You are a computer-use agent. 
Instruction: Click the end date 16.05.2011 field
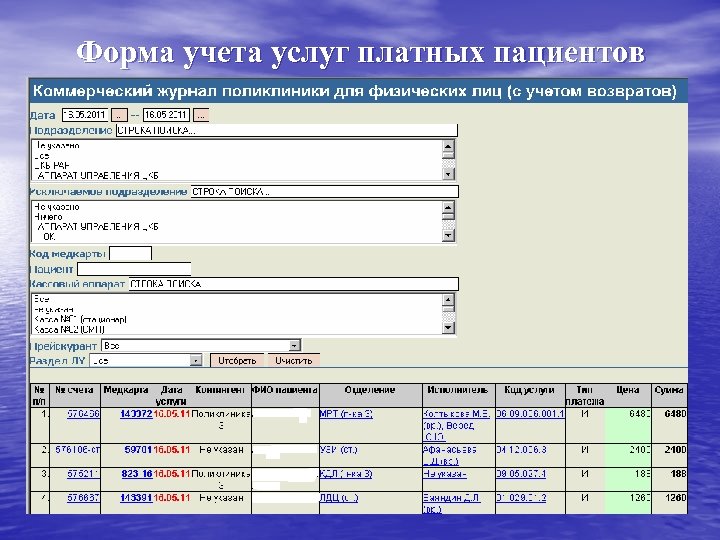pos(166,115)
